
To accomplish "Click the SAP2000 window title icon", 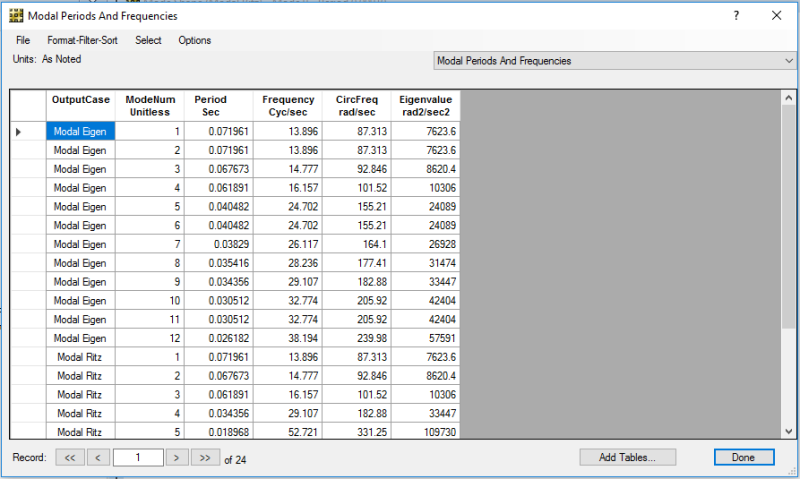I will 16,16.
